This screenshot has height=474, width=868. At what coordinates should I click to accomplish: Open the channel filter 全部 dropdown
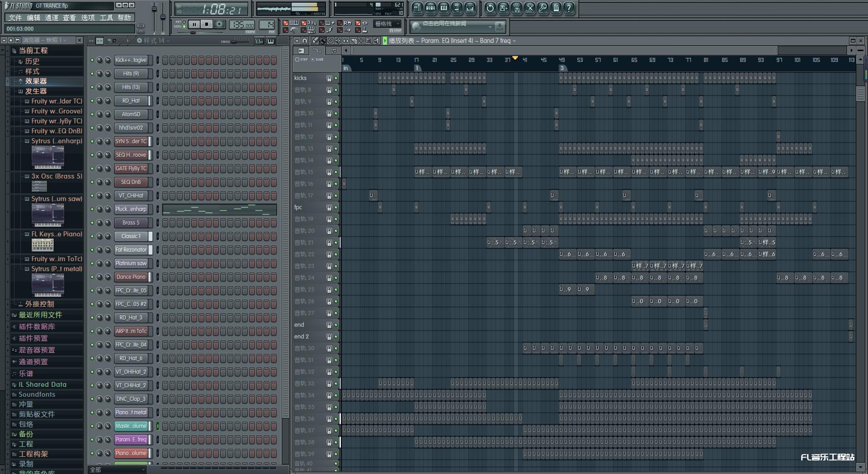click(118, 469)
